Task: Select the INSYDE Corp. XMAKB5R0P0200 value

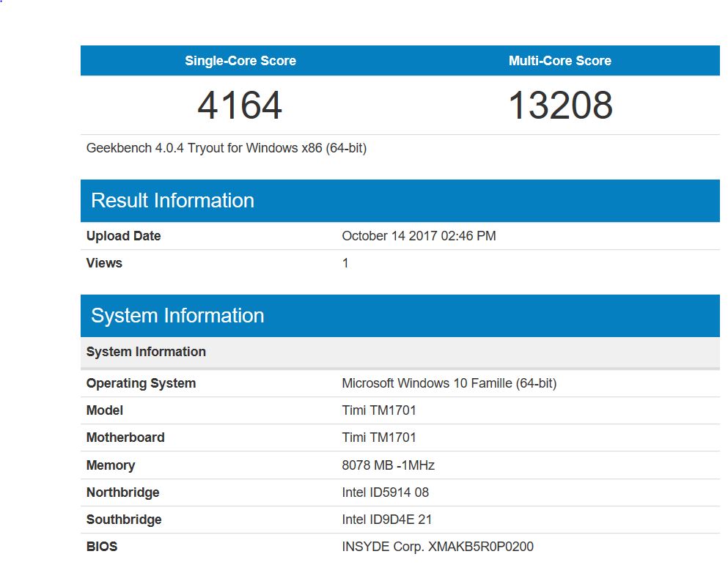Action: 438,547
